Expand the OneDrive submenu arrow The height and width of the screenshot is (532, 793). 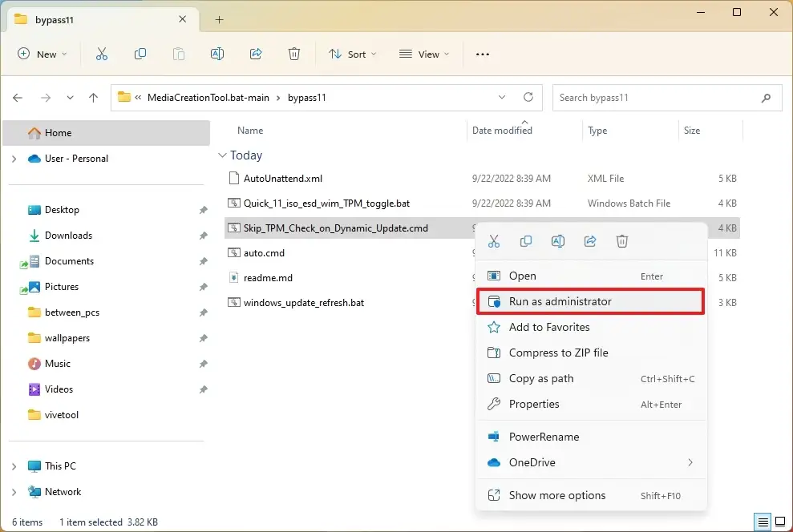click(690, 462)
